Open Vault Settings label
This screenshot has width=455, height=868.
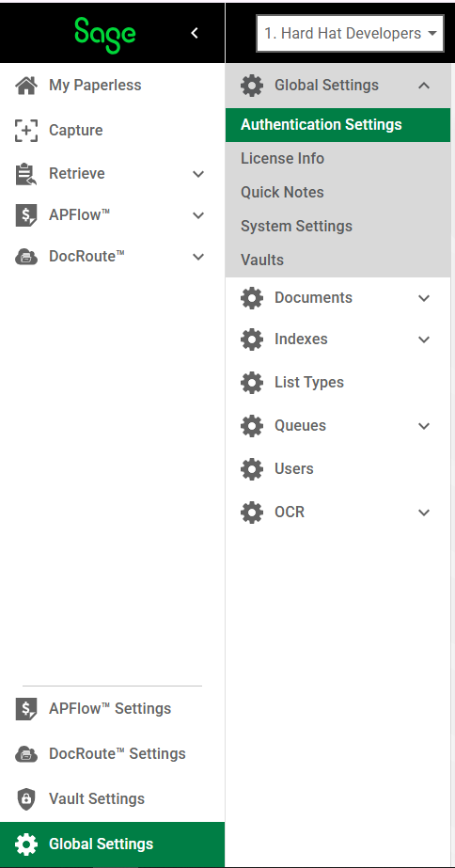[x=97, y=798]
